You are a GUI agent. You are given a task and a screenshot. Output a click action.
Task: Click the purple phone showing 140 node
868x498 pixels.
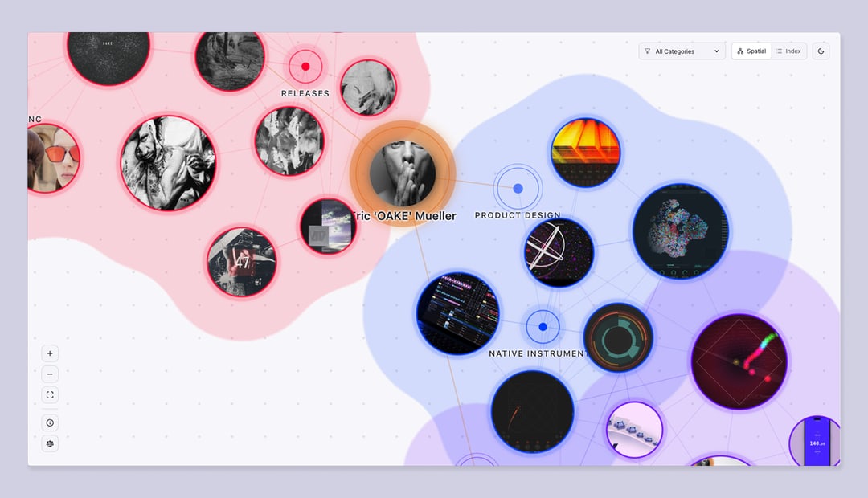817,443
